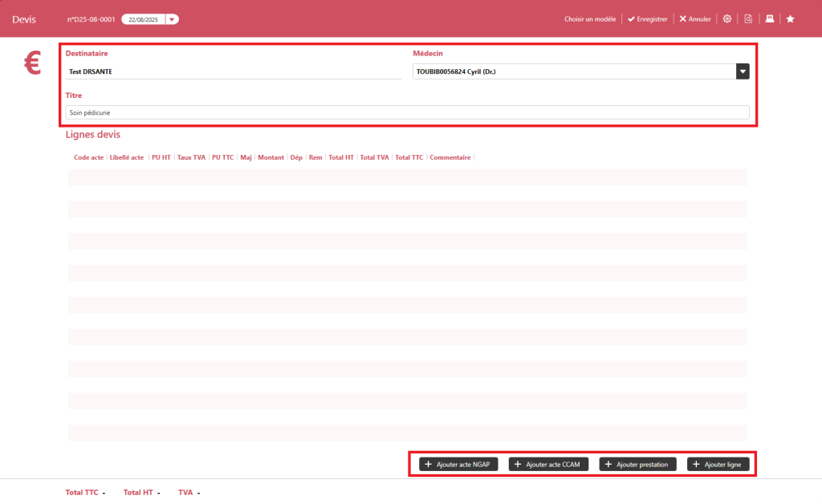This screenshot has height=504, width=822.
Task: Click the Destinataire name field
Action: tap(234, 71)
